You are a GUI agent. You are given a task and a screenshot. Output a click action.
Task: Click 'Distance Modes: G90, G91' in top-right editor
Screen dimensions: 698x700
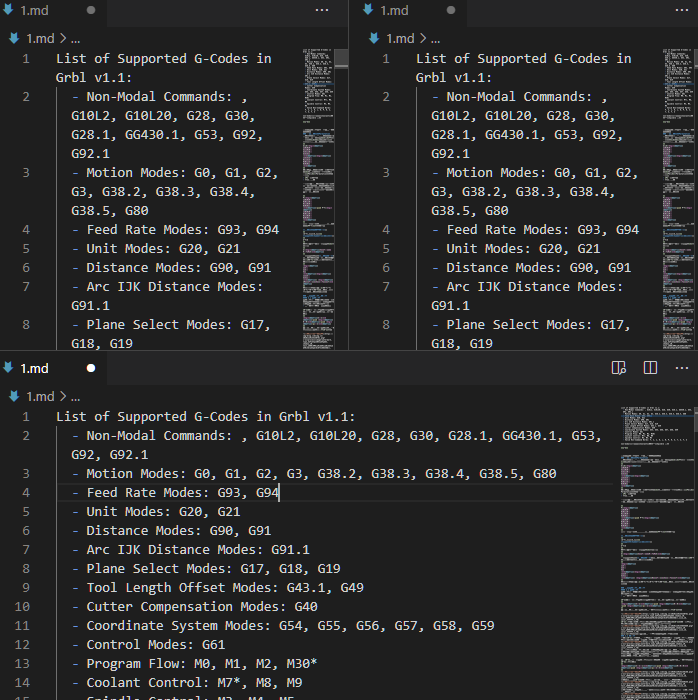pos(532,268)
